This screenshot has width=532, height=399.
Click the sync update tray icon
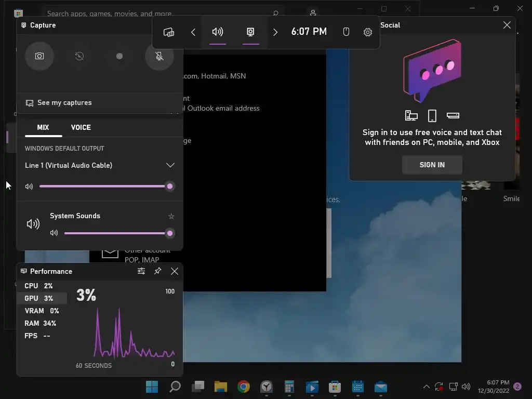point(439,387)
